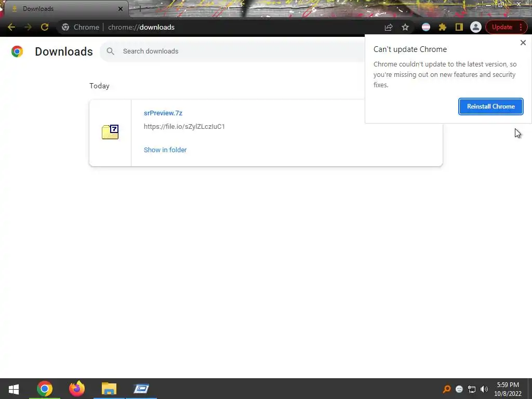This screenshot has height=399, width=532.
Task: Close the Can't update Chrome popup
Action: (x=523, y=43)
